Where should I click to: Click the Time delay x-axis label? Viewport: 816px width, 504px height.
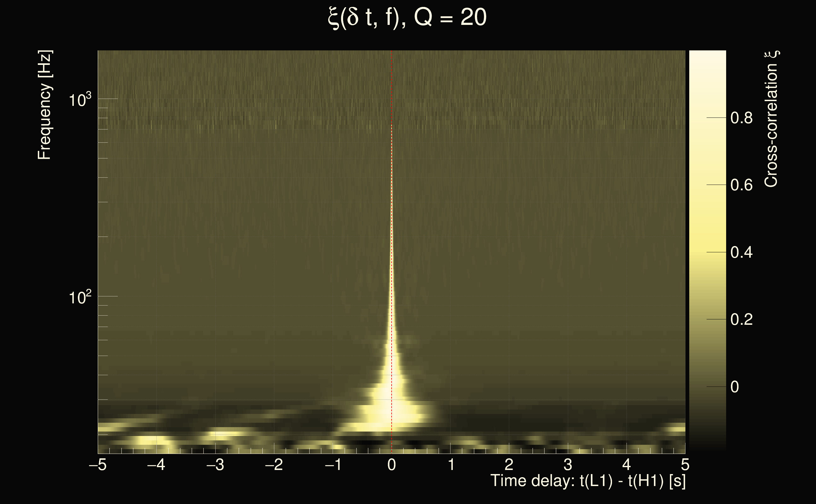[x=588, y=481]
